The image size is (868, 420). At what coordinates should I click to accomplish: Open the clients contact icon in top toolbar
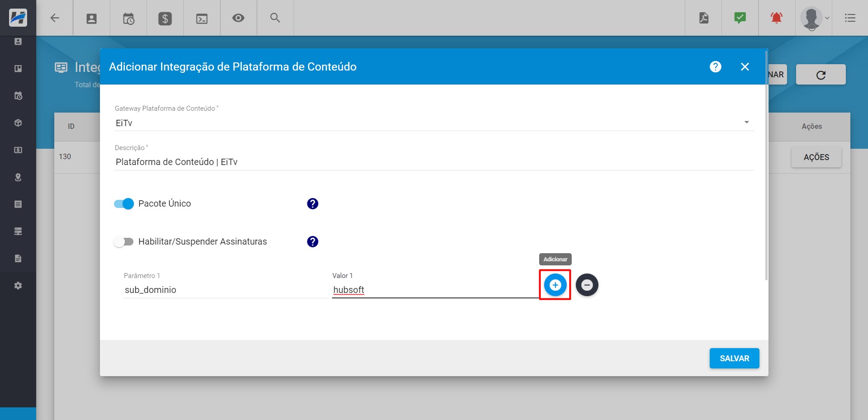click(92, 18)
